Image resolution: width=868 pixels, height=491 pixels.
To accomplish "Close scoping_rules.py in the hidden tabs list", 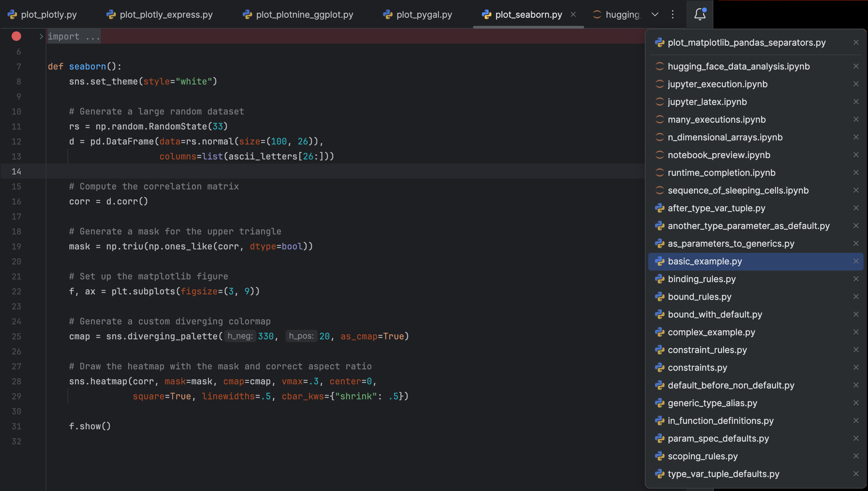I will pyautogui.click(x=856, y=456).
